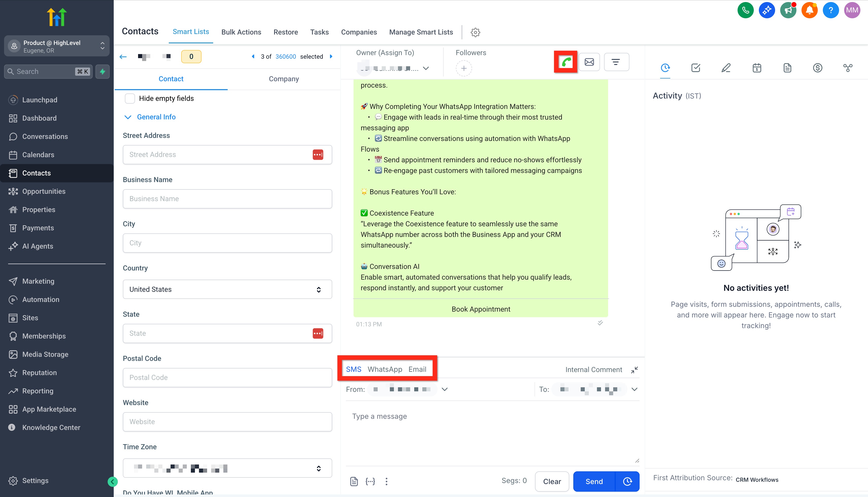
Task: Open the Notes pencil icon
Action: (x=726, y=68)
